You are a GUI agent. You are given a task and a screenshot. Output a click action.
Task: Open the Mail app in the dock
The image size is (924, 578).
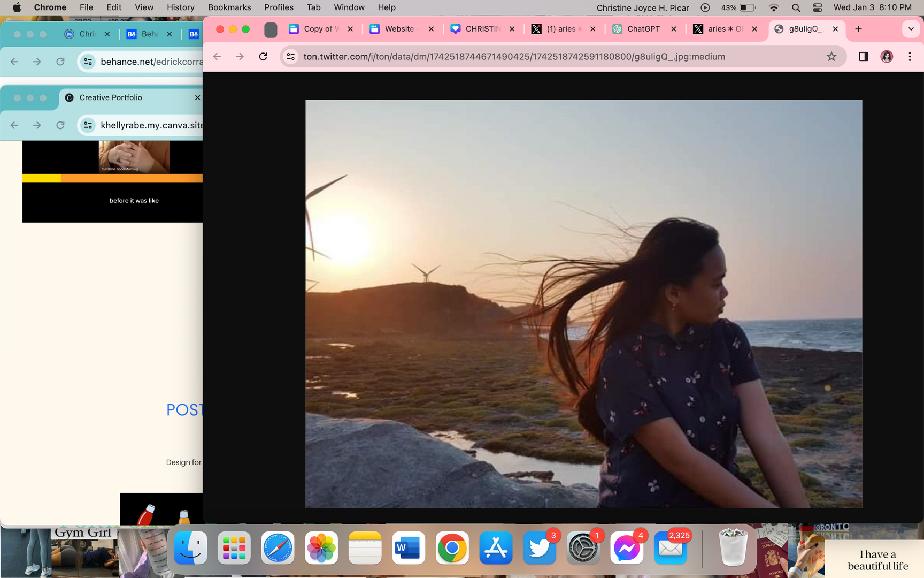tap(670, 549)
